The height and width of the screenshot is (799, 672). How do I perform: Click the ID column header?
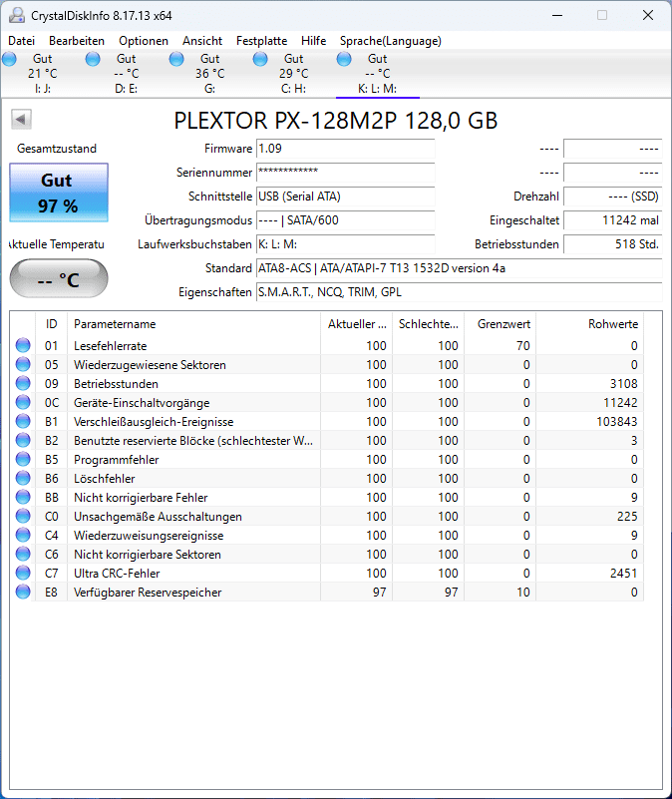[51, 324]
